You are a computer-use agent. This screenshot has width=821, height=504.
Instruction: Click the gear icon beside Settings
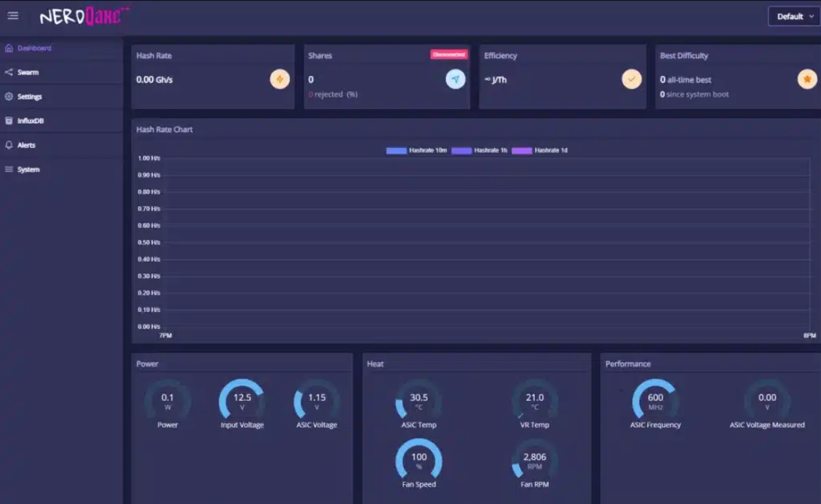[9, 96]
